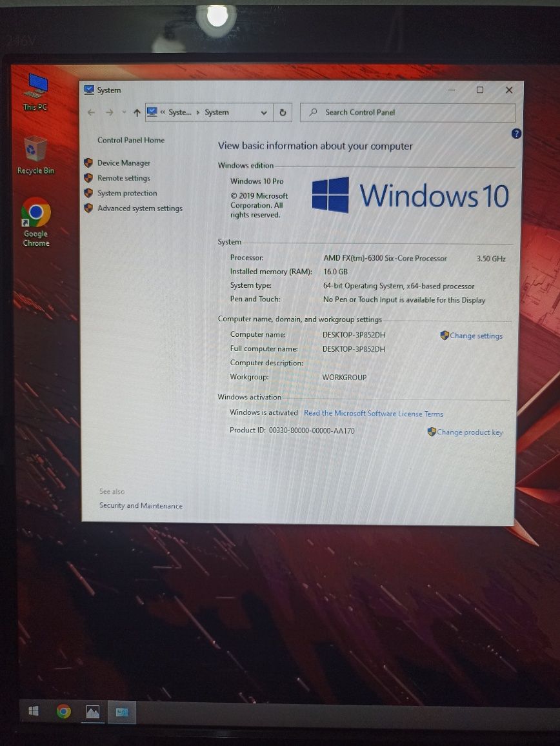The image size is (560, 746).
Task: Open the Recycle Bin desktop icon
Action: (x=35, y=155)
